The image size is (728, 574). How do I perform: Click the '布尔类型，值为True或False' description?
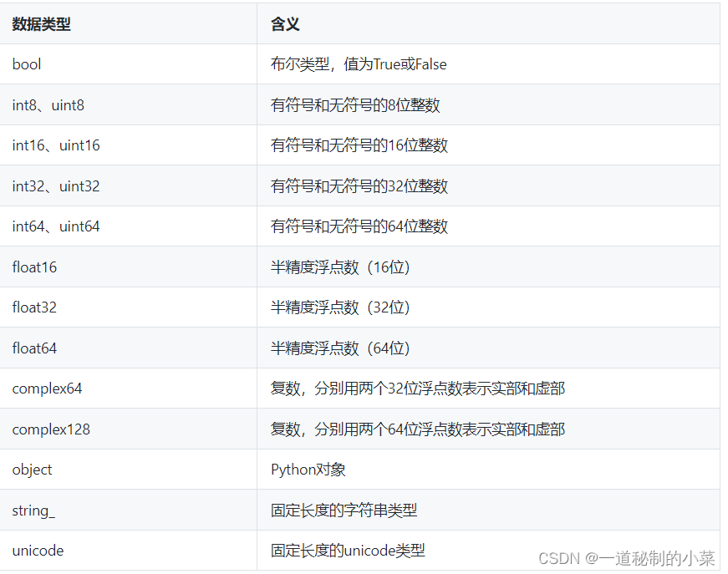pos(359,64)
